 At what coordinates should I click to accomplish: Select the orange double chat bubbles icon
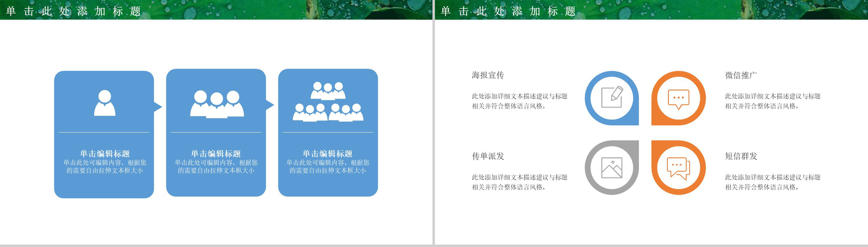click(678, 168)
